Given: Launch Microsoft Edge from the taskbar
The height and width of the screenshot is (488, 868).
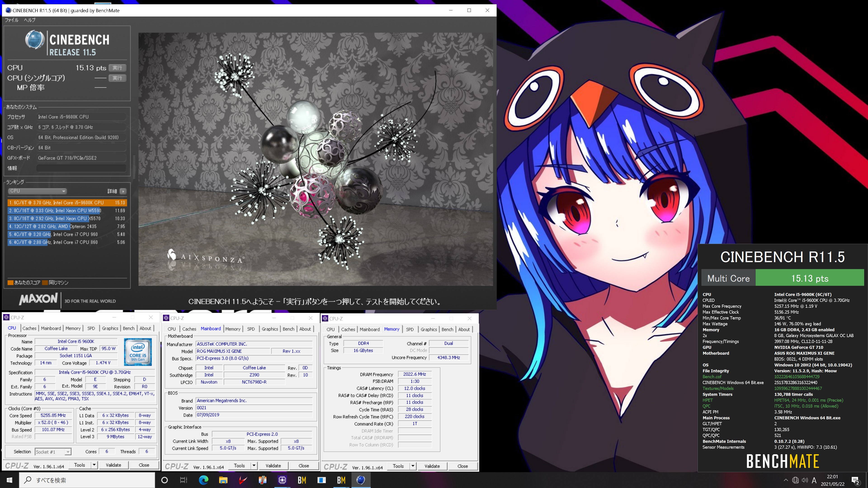Looking at the screenshot, I should pyautogui.click(x=203, y=480).
